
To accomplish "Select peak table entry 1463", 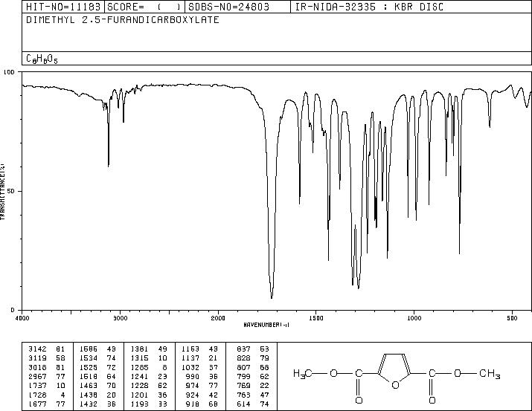I will pos(98,386).
